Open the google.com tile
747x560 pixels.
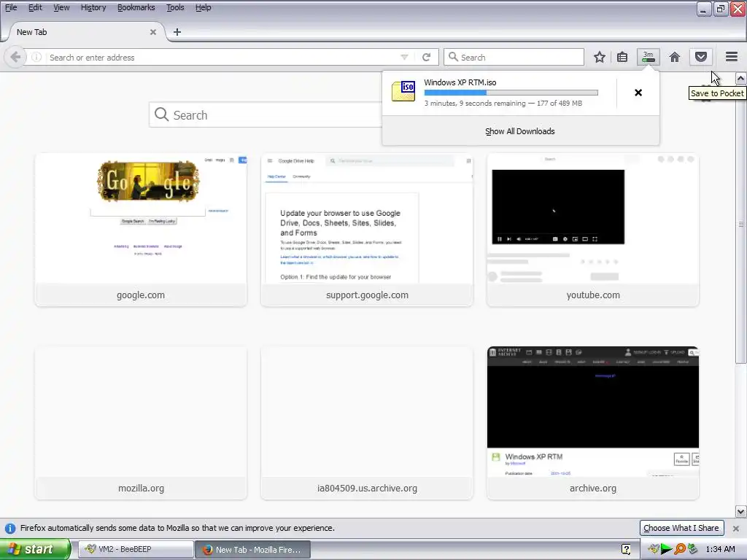pos(141,230)
